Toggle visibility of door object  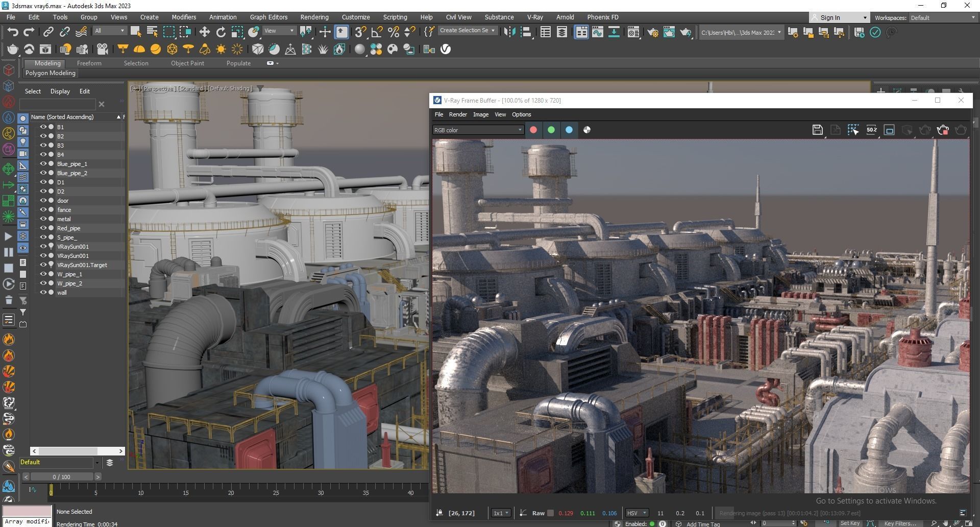tap(43, 201)
